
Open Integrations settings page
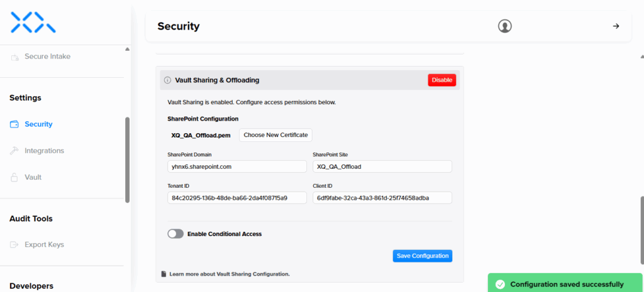tap(44, 151)
